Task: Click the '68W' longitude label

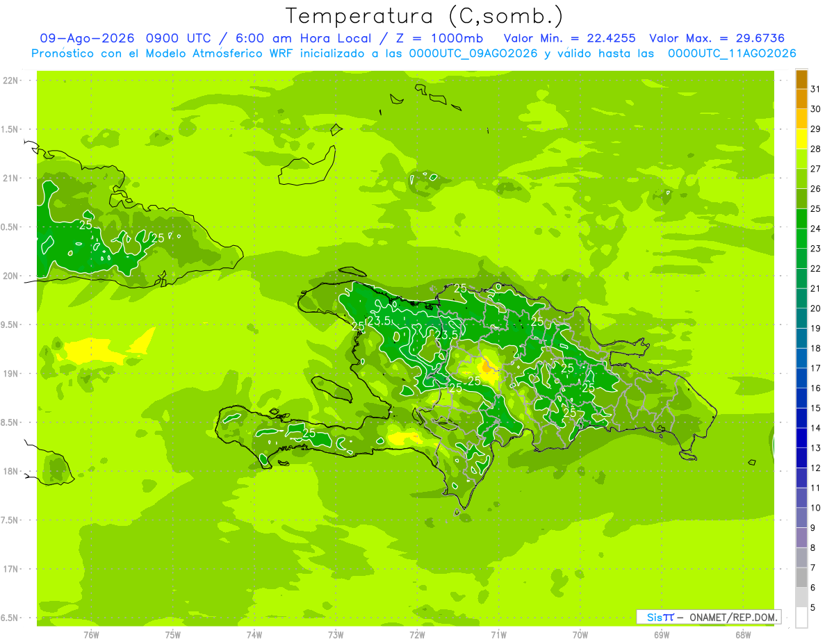Action: tap(743, 635)
